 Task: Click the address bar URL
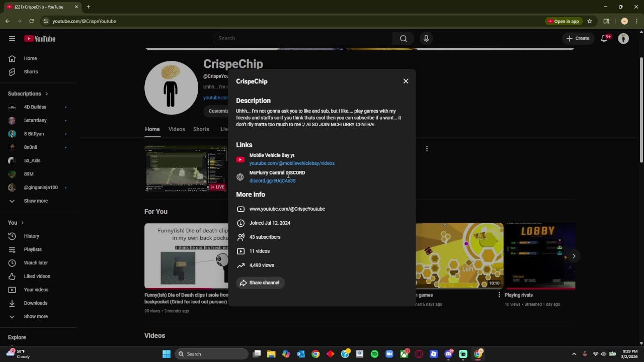point(85,21)
